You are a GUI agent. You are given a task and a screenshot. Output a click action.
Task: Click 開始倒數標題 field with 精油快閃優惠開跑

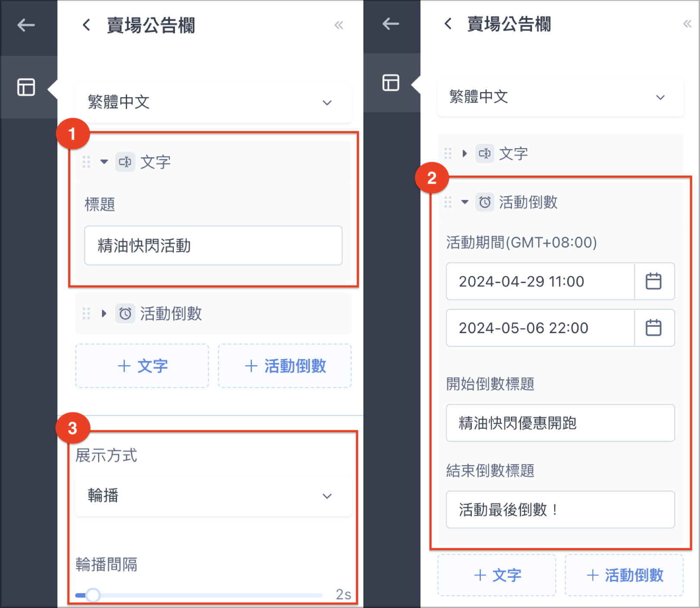coord(560,423)
